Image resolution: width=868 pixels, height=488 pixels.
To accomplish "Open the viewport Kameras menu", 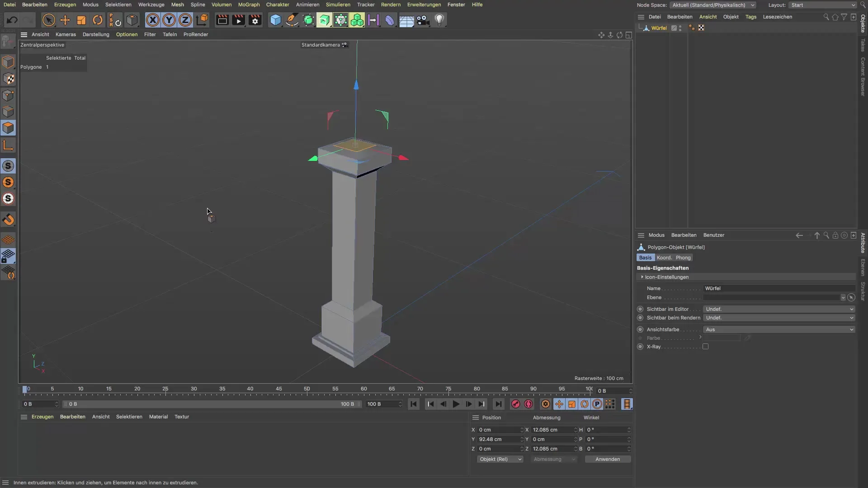I will click(x=66, y=34).
